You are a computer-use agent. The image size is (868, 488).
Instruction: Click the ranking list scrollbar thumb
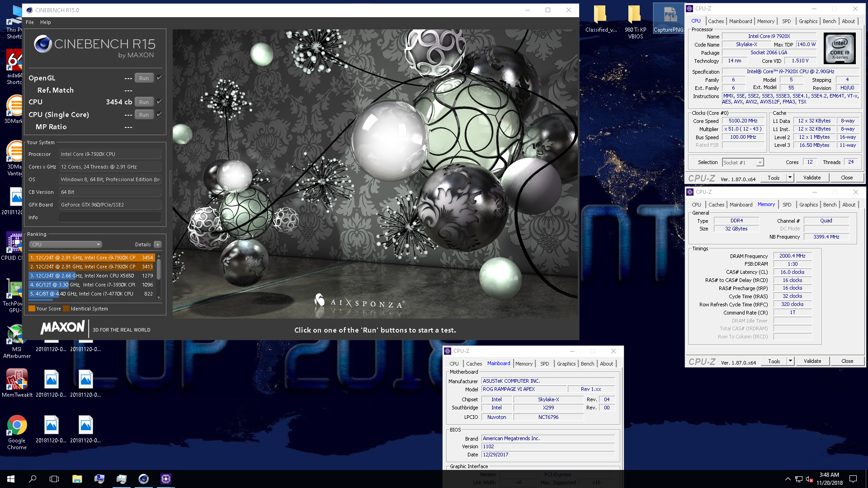(159, 270)
